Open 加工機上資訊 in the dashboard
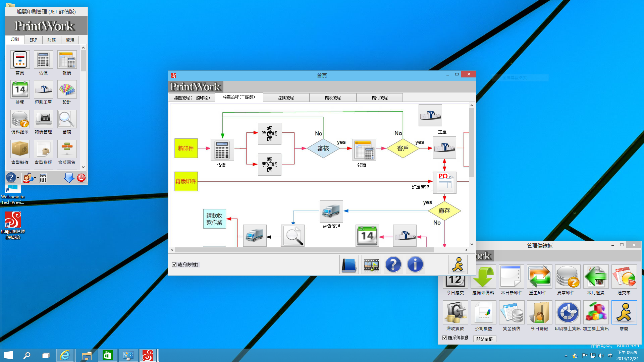 tap(596, 312)
